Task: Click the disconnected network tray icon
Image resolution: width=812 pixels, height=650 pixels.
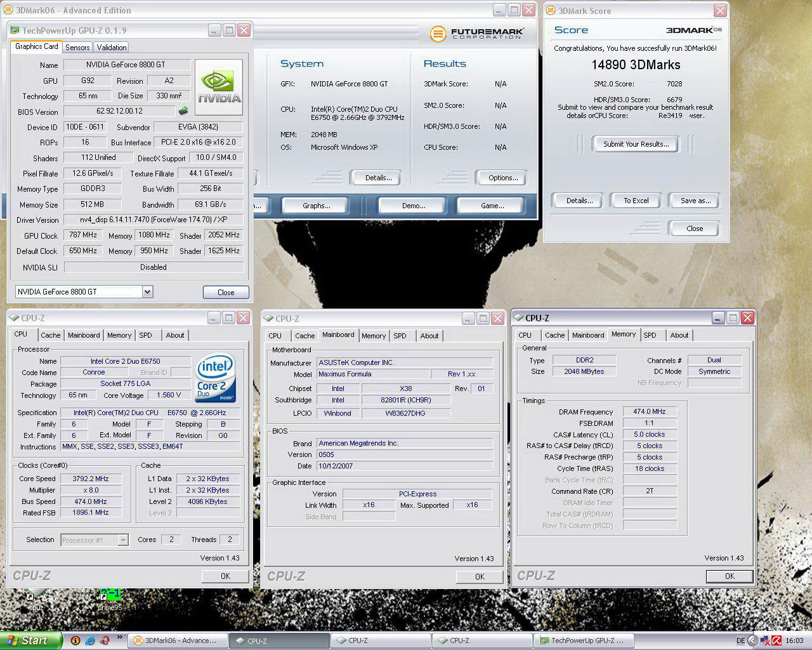Action: tap(764, 640)
